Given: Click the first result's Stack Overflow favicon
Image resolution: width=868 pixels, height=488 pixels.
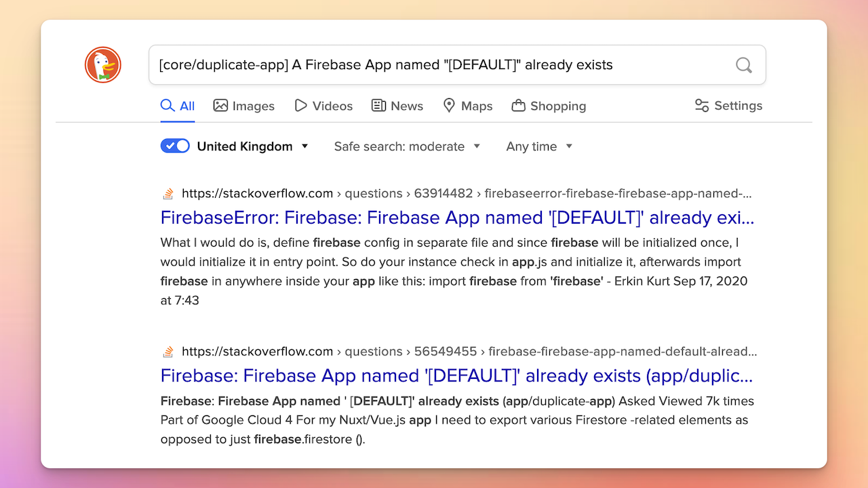Looking at the screenshot, I should (168, 194).
